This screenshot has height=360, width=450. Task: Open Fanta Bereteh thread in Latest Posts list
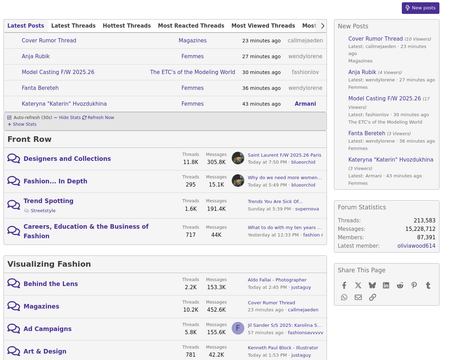tap(40, 88)
